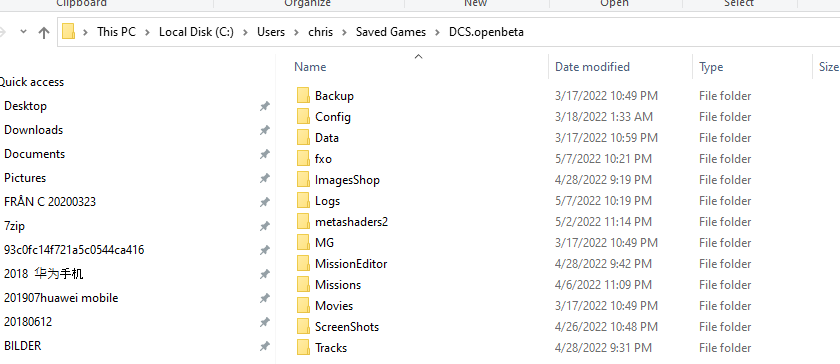Select the fxo folder icon
Screen dimensions: 840x364
303,159
